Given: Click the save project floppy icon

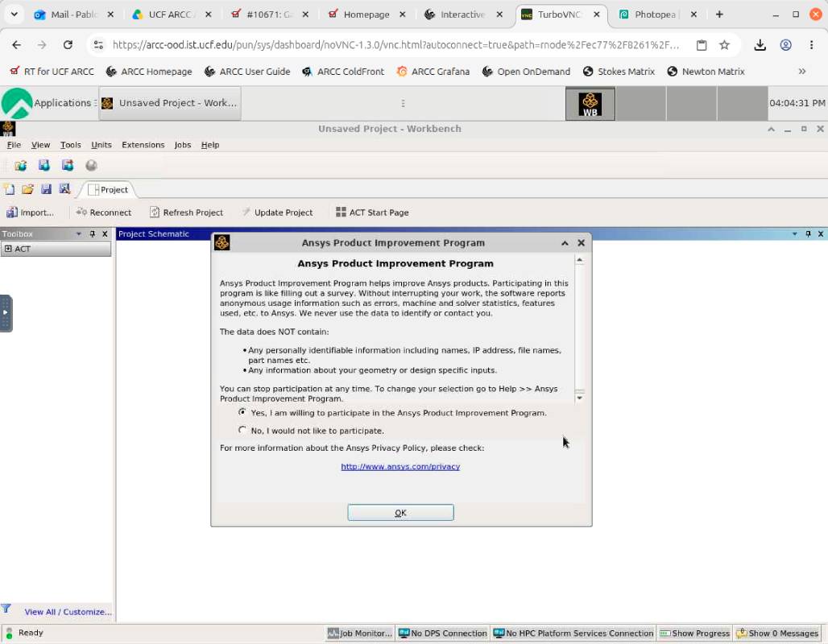Looking at the screenshot, I should (46, 189).
